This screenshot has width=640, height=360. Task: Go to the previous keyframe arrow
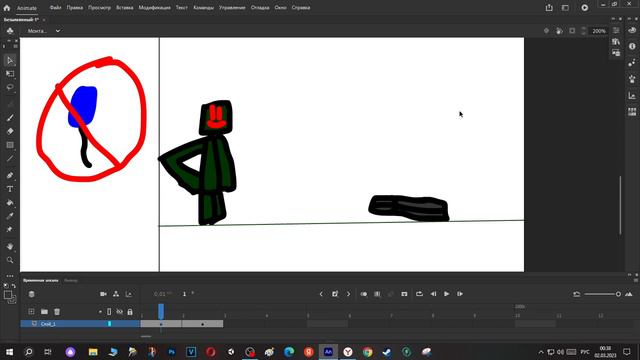pos(321,294)
